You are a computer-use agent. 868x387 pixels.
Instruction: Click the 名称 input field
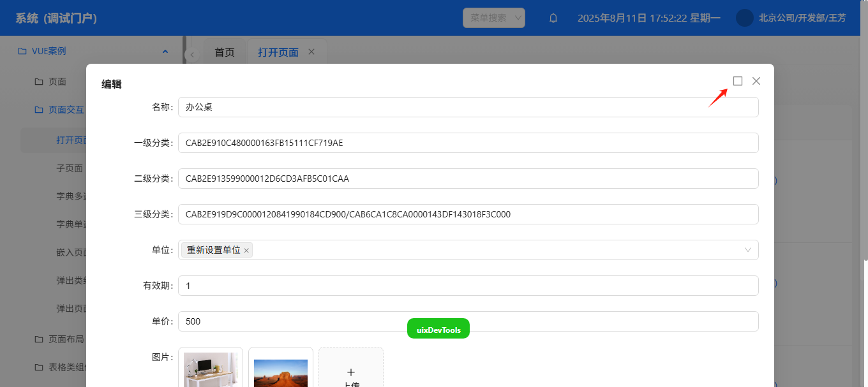point(468,107)
